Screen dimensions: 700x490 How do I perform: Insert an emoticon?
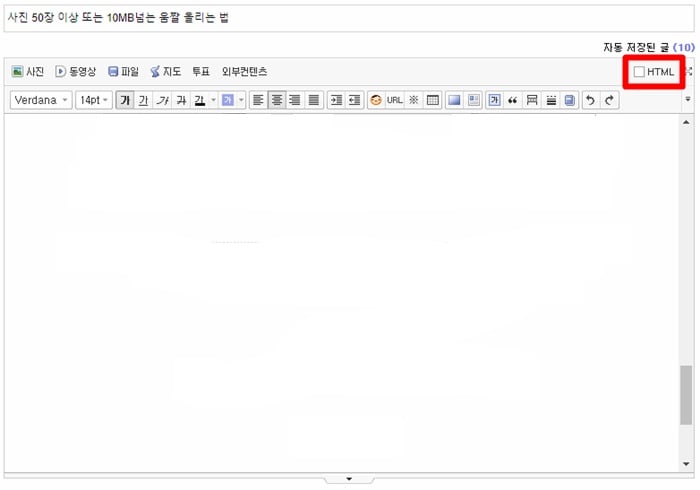(376, 100)
